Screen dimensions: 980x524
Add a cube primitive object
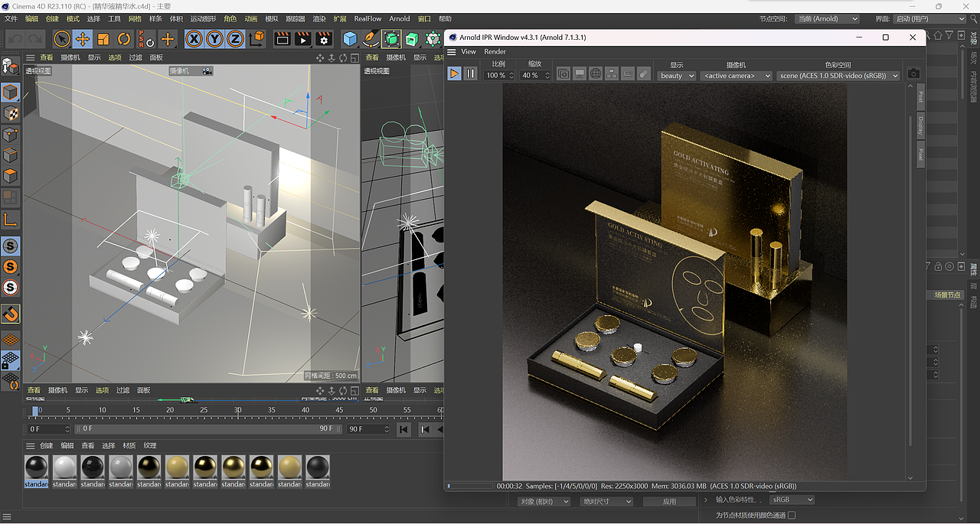tap(350, 39)
